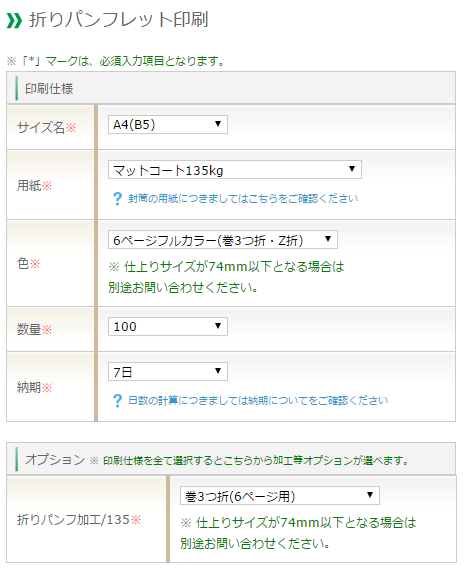Click the green double-arrow icon by the title

point(14,21)
